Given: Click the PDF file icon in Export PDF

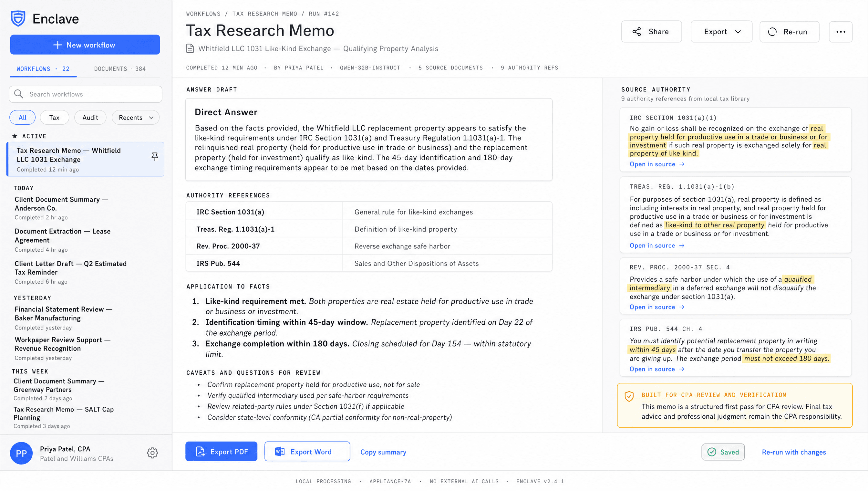Looking at the screenshot, I should coord(200,452).
